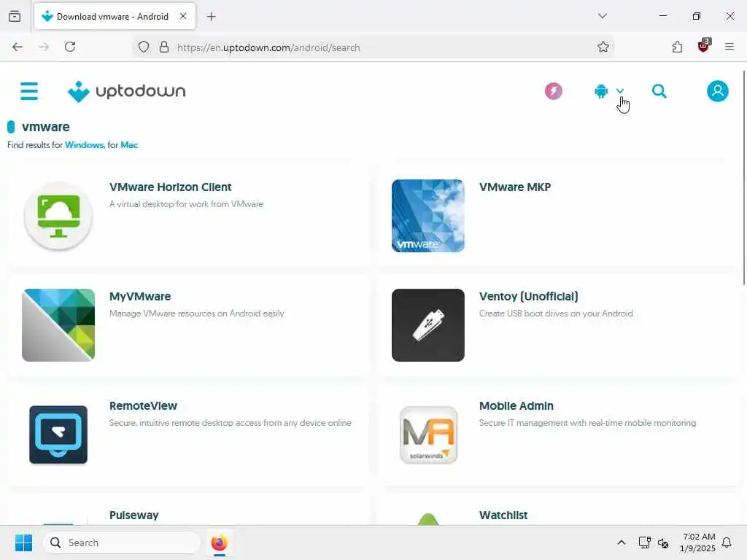Open Windows results link
The height and width of the screenshot is (560, 747).
point(85,145)
